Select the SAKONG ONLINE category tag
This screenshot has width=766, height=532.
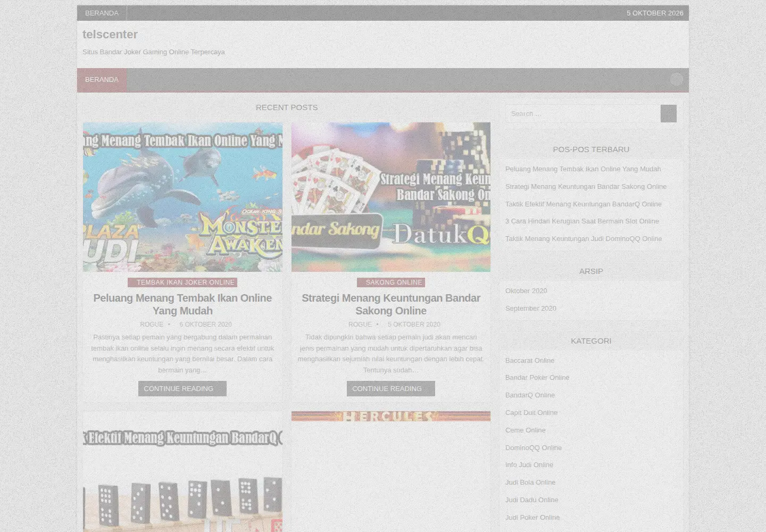point(391,282)
